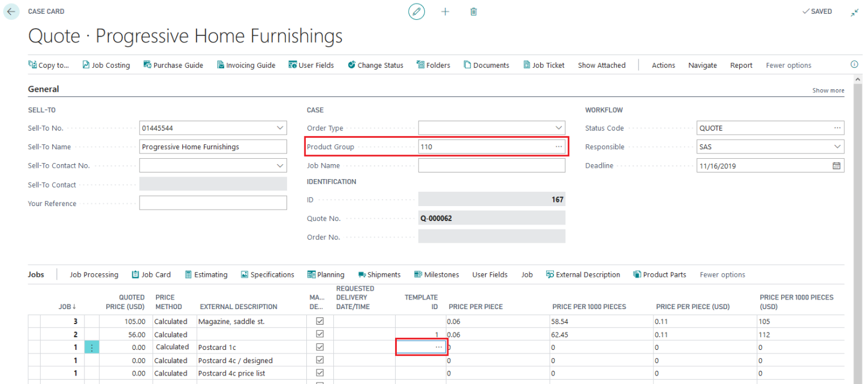
Task: Click Fewer options in Jobs toolbar
Action: click(x=722, y=275)
